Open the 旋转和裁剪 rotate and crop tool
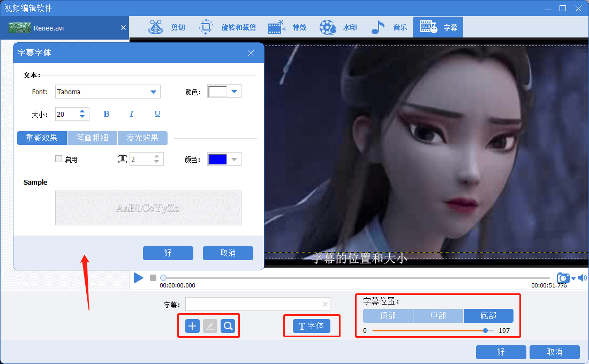The height and width of the screenshot is (364, 589). pyautogui.click(x=227, y=27)
